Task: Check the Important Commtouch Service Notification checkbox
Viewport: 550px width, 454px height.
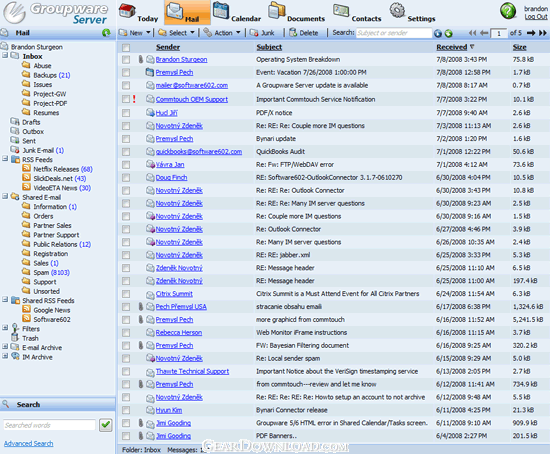Action: [x=126, y=99]
